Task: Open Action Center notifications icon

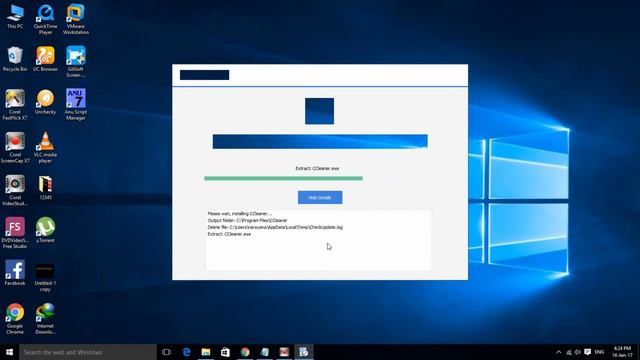Action: pos(587,352)
